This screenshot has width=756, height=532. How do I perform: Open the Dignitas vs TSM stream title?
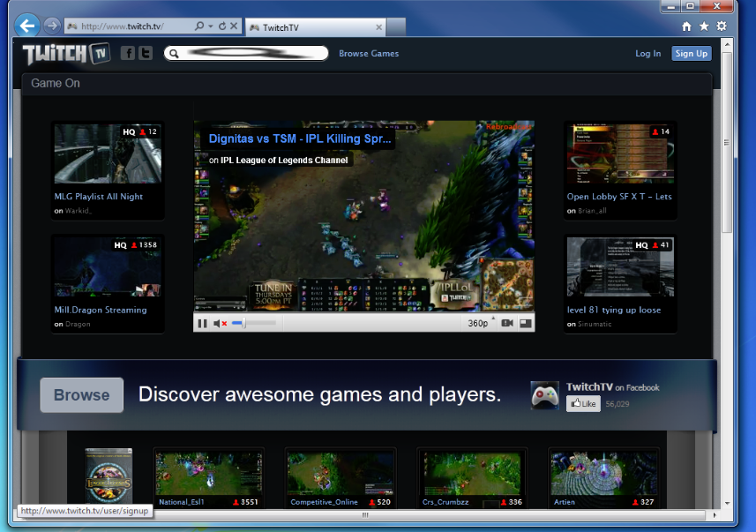click(299, 139)
